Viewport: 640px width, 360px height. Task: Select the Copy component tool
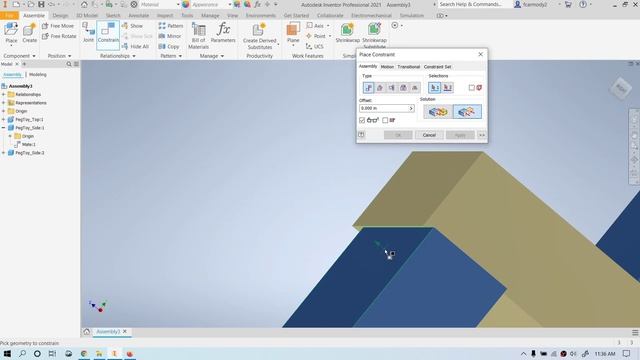[x=169, y=47]
